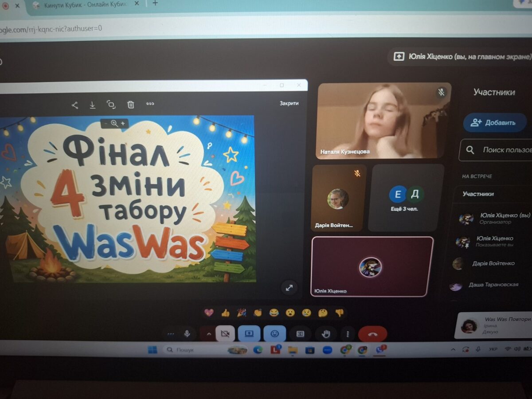532x399 pixels.
Task: Open a new browser tab with plus
Action: [x=155, y=3]
